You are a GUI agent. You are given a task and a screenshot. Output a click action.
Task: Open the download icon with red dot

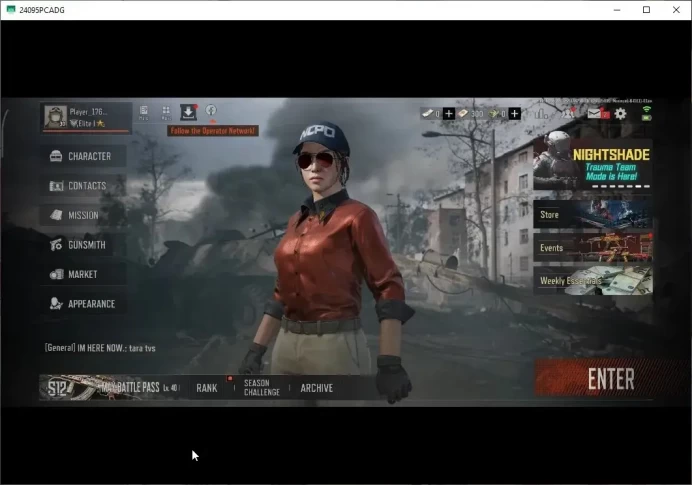click(188, 112)
